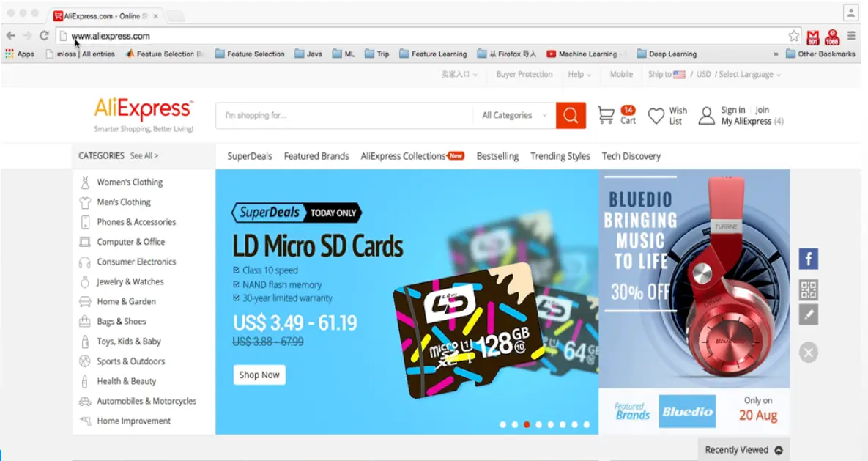868x461 pixels.
Task: Open the Apps shortcut in bookmarks bar
Action: tap(20, 54)
